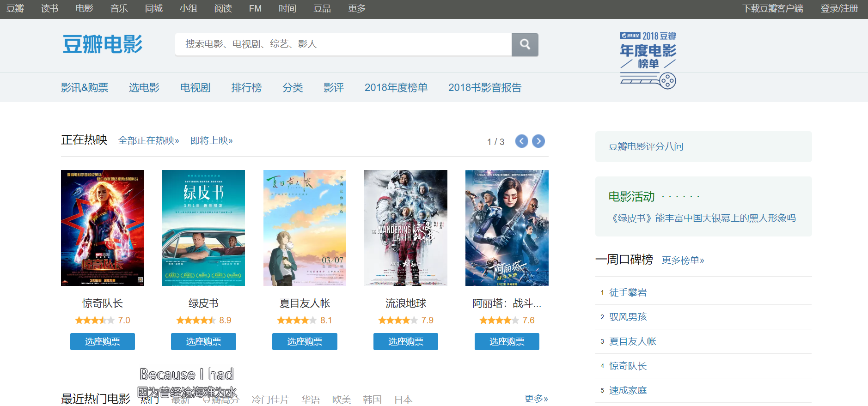The height and width of the screenshot is (406, 868).
Task: Click 选座购票 for 阿丽塔
Action: pyautogui.click(x=507, y=341)
